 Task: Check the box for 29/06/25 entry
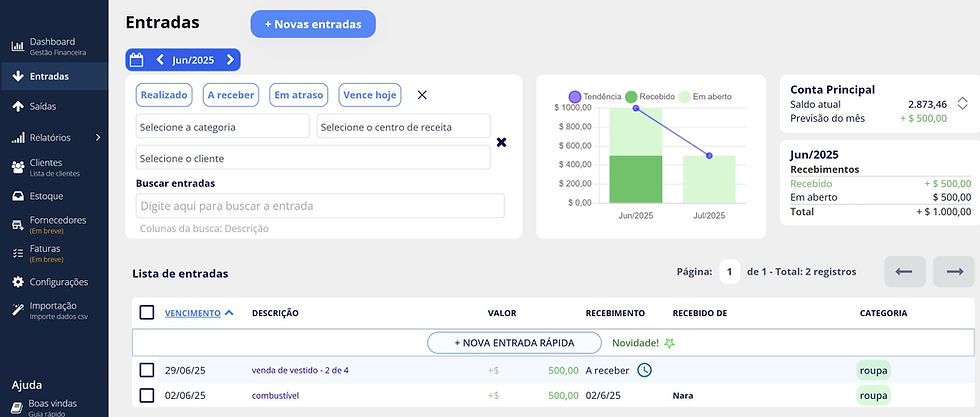click(147, 370)
